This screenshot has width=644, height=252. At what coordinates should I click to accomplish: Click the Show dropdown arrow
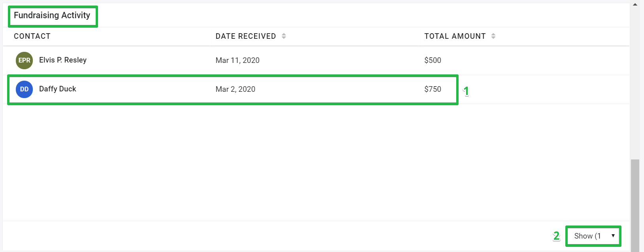click(613, 236)
